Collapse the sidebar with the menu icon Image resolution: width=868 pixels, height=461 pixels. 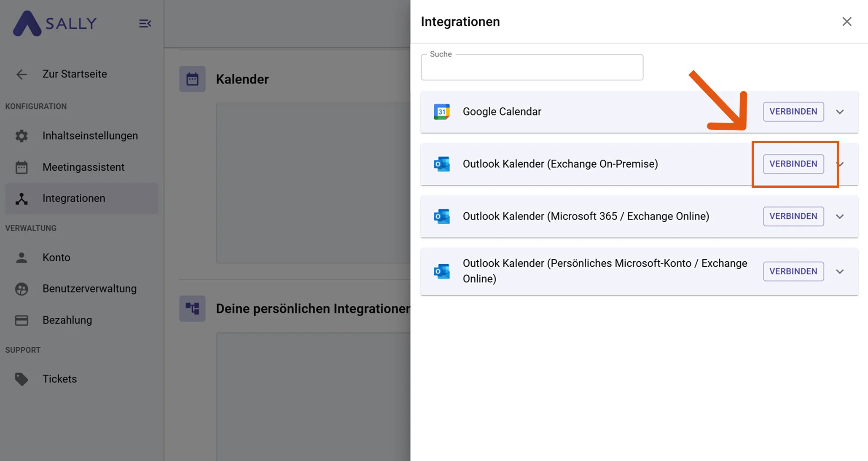tap(145, 24)
